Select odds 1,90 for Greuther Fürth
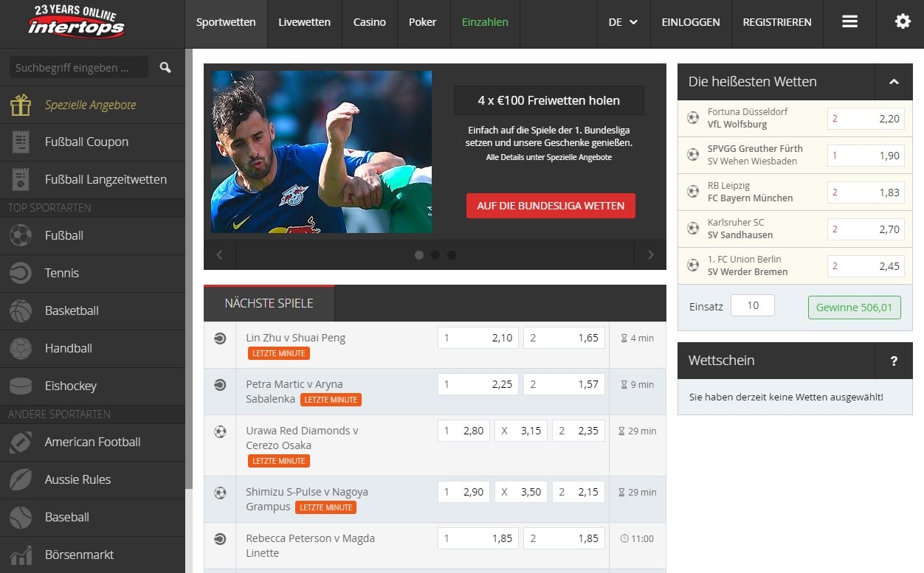Viewport: 924px width, 573px height. (x=866, y=156)
